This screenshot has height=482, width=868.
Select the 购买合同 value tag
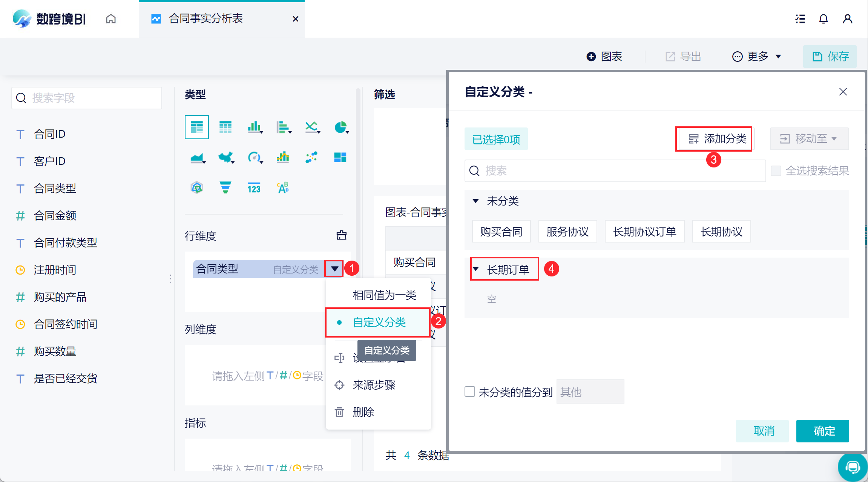[x=501, y=231]
